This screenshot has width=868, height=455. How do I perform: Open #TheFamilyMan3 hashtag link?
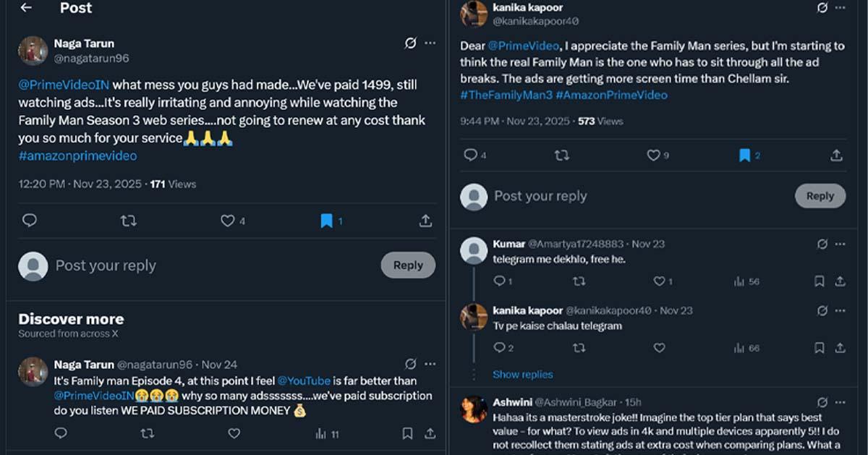506,95
